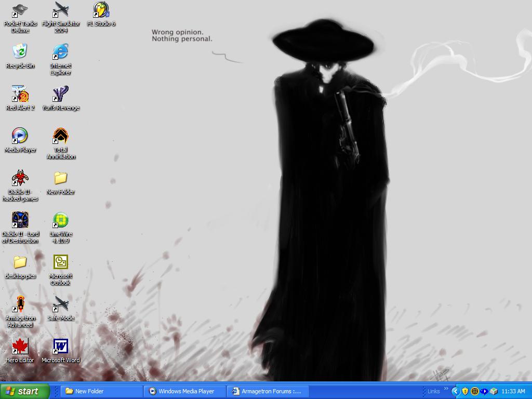Viewport: 532px width, 399px height.
Task: Select the Pocket Tanks Deluxe desktop icon
Action: tap(20, 10)
